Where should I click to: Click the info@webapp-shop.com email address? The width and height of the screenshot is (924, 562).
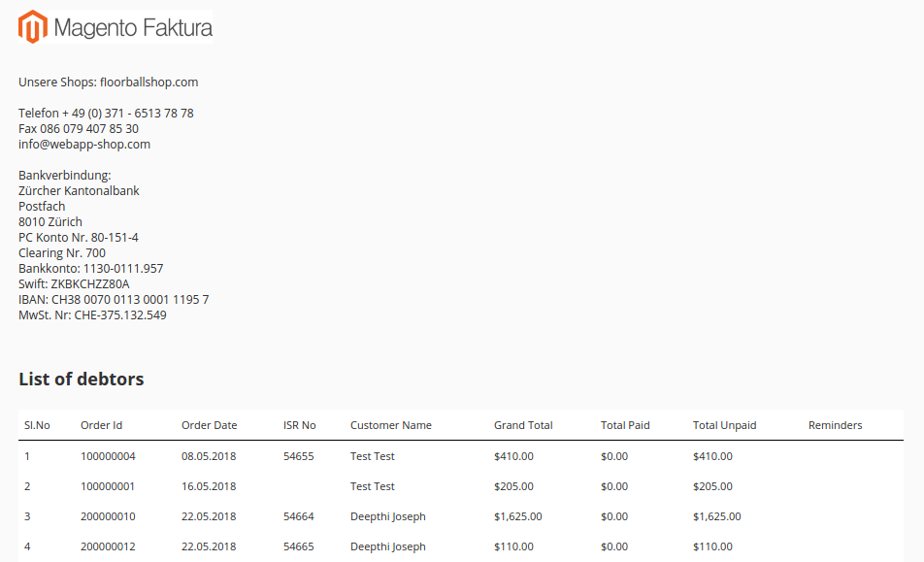click(x=84, y=145)
